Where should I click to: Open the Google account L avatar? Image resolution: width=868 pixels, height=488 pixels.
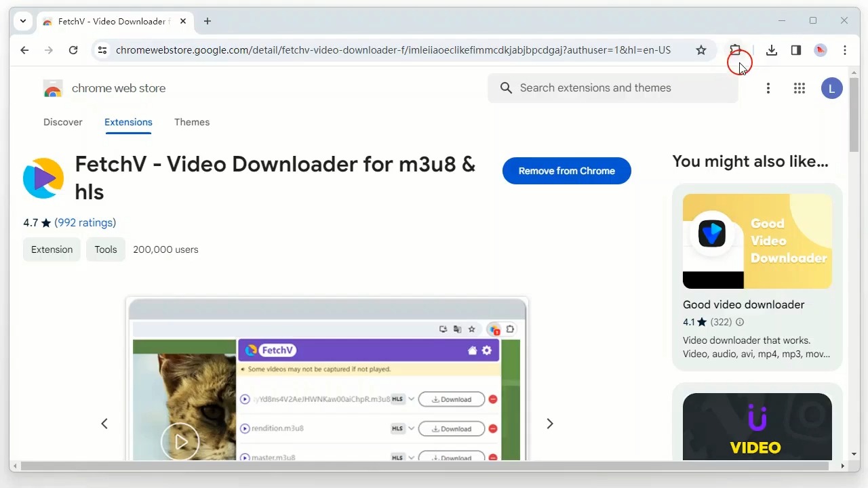pos(832,88)
